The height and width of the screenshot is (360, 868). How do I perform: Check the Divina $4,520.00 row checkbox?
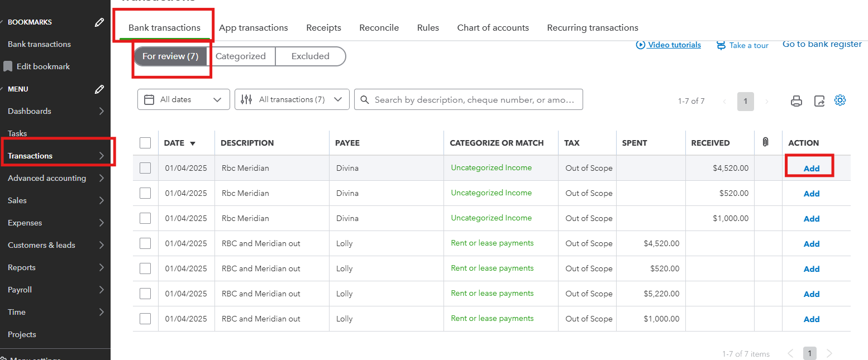coord(145,168)
